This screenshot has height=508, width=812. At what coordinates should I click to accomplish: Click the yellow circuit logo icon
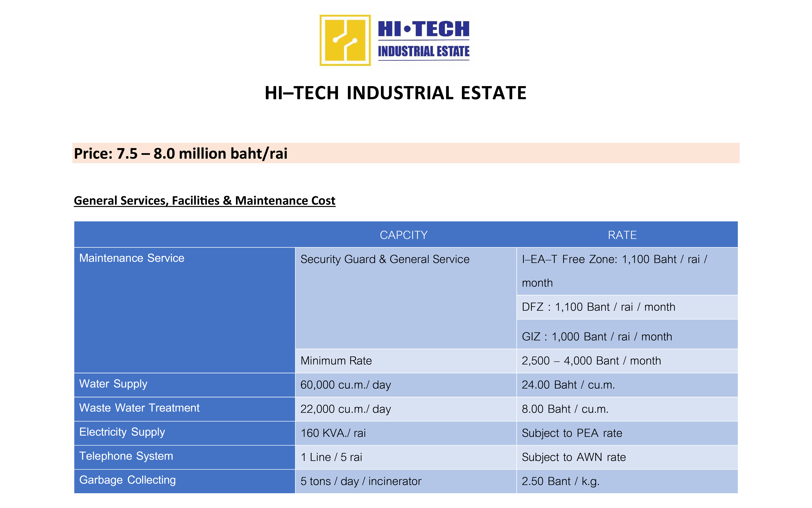(345, 40)
